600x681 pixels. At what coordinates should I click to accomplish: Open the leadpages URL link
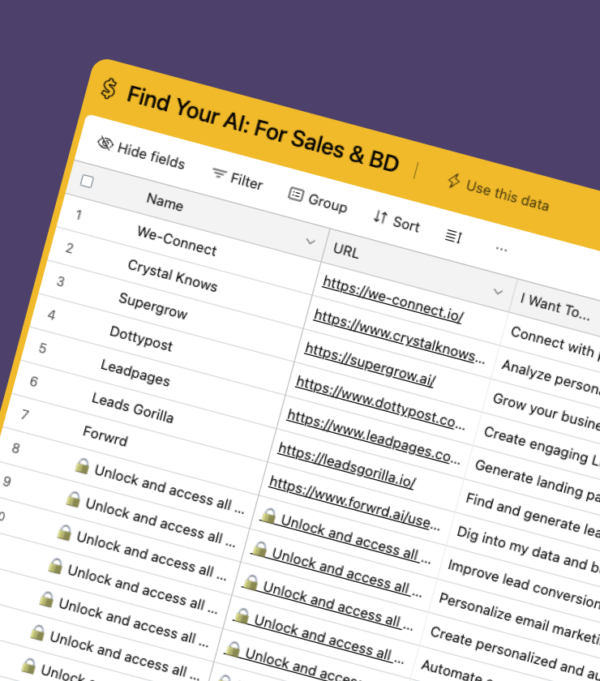coord(373,437)
